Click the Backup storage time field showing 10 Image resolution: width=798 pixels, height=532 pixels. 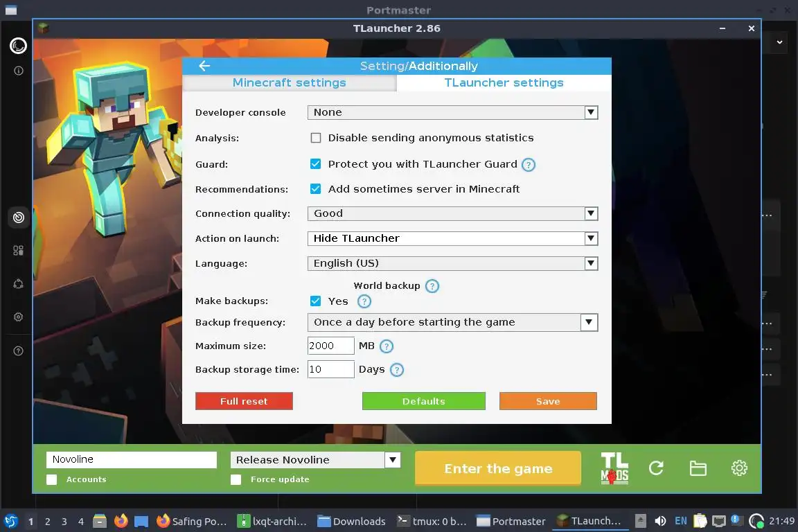pos(331,370)
